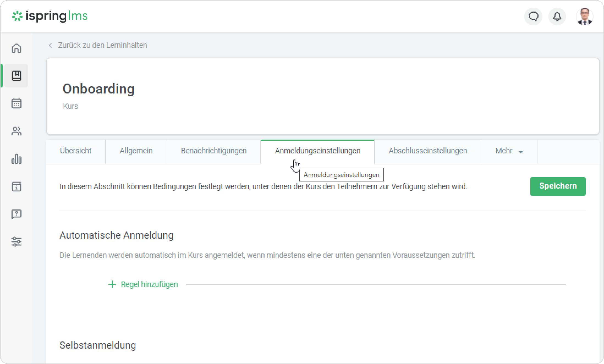Click Regel hinzufügen link
The height and width of the screenshot is (364, 604).
[x=143, y=284]
